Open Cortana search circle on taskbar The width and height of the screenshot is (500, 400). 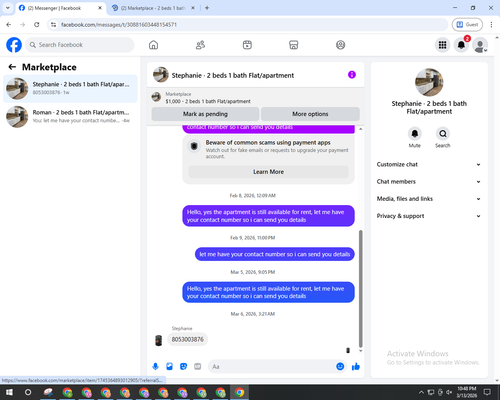28,392
